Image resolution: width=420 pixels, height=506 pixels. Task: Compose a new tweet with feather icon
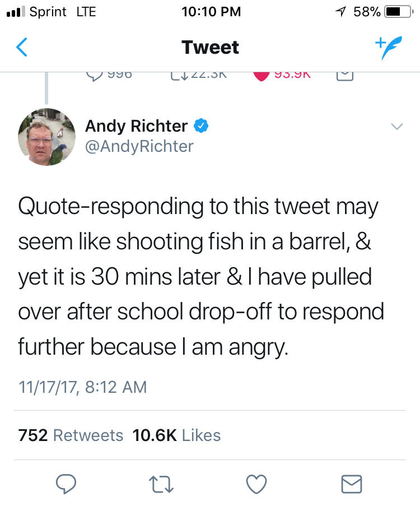(x=389, y=47)
